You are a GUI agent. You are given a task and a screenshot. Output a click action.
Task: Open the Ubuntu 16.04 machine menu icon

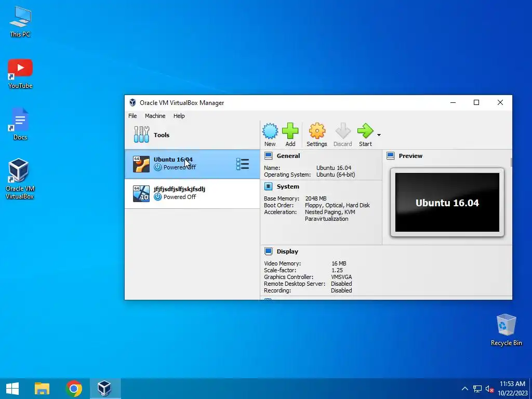click(243, 164)
